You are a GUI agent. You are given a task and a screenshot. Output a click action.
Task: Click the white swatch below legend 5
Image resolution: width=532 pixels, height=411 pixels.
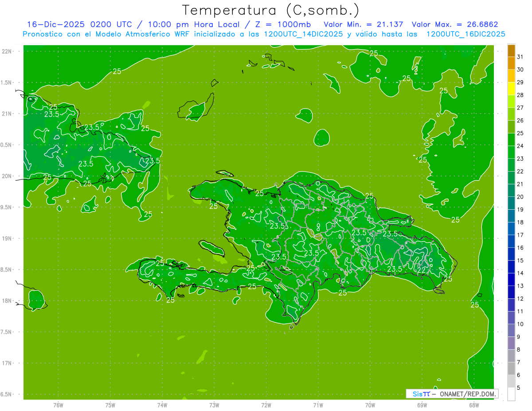(x=511, y=394)
